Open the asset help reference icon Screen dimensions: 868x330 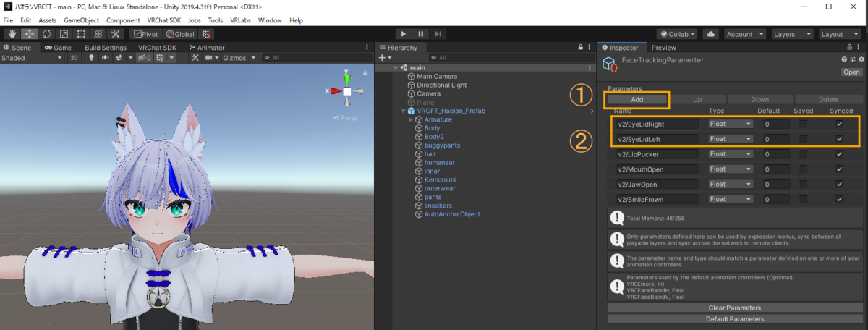(x=844, y=59)
